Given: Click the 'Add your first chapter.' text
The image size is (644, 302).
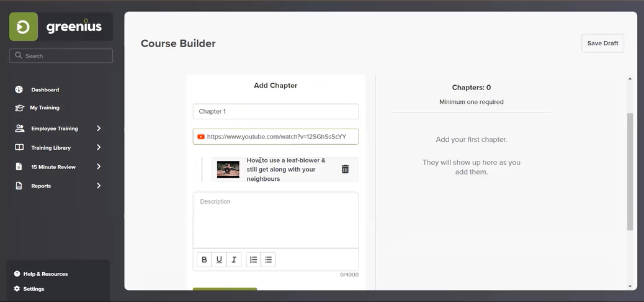Looking at the screenshot, I should tap(472, 139).
